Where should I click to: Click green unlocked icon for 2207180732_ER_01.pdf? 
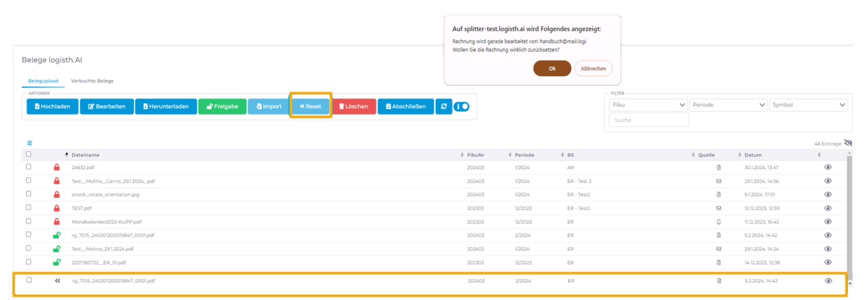(x=56, y=262)
